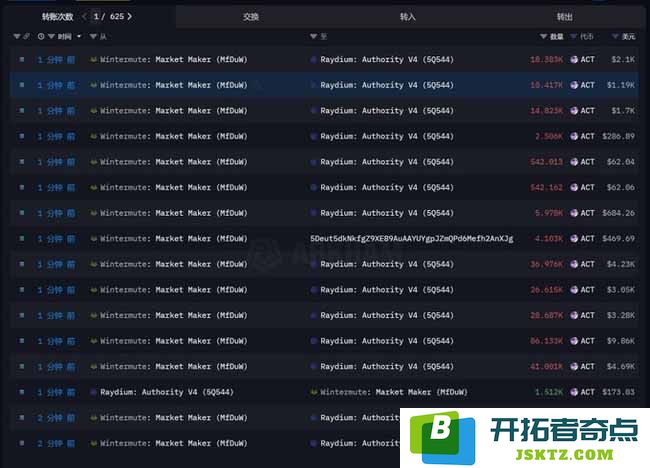Go to previous transfers page arrow
The width and height of the screenshot is (650, 468).
click(x=85, y=16)
